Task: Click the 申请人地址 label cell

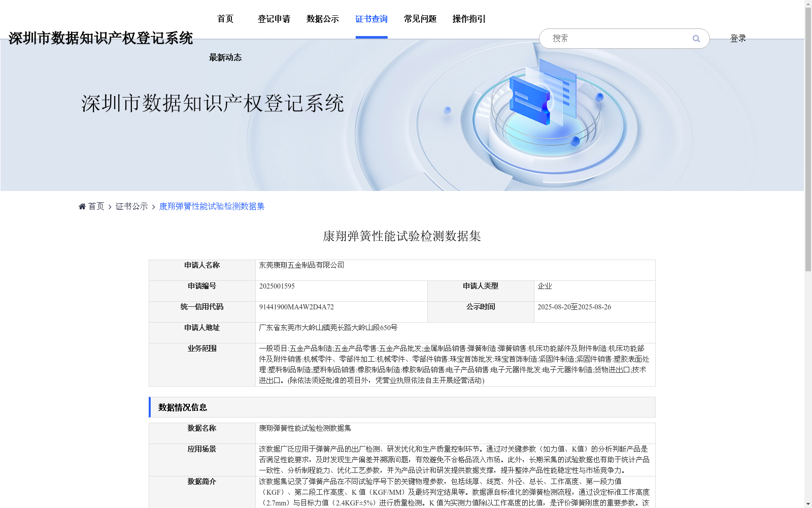Action: (x=202, y=333)
